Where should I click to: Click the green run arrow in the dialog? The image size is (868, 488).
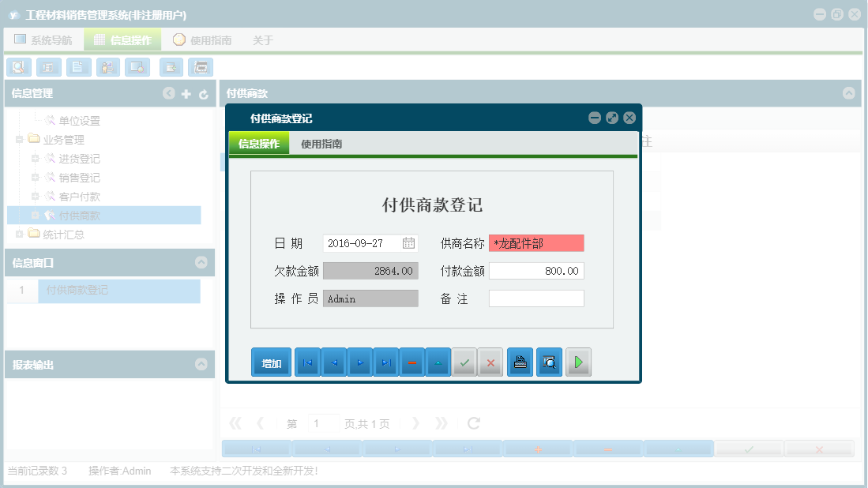coord(578,362)
